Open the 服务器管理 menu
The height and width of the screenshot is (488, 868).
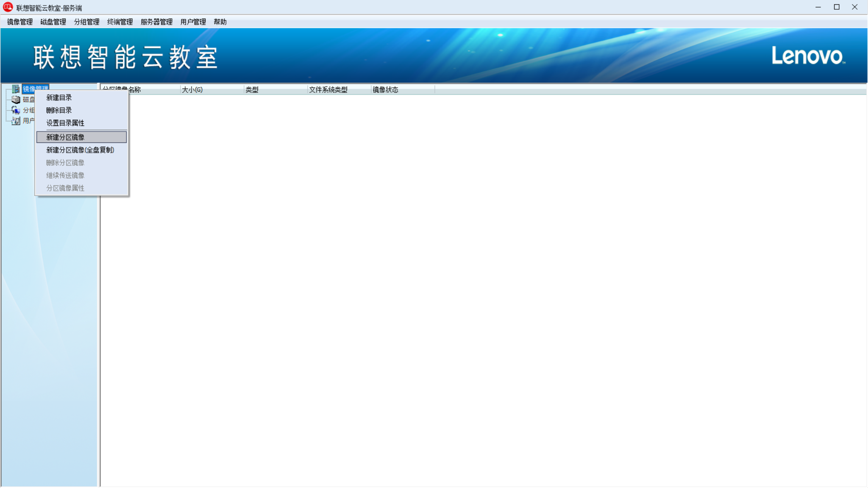pyautogui.click(x=156, y=22)
